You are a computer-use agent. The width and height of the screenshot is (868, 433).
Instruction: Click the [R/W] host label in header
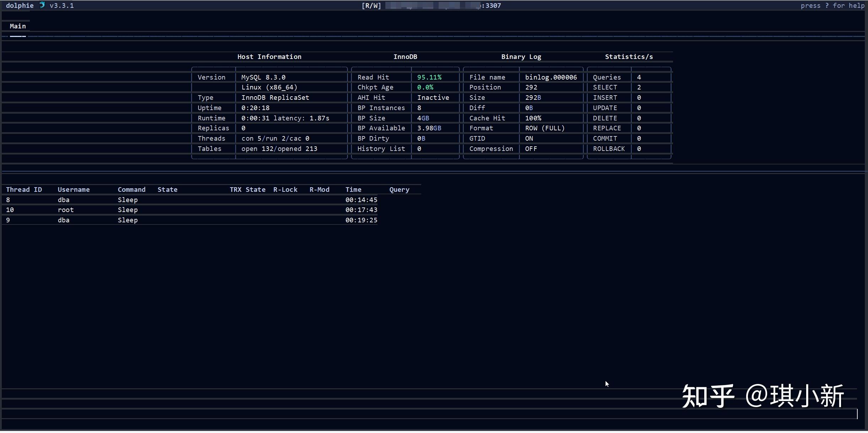371,6
